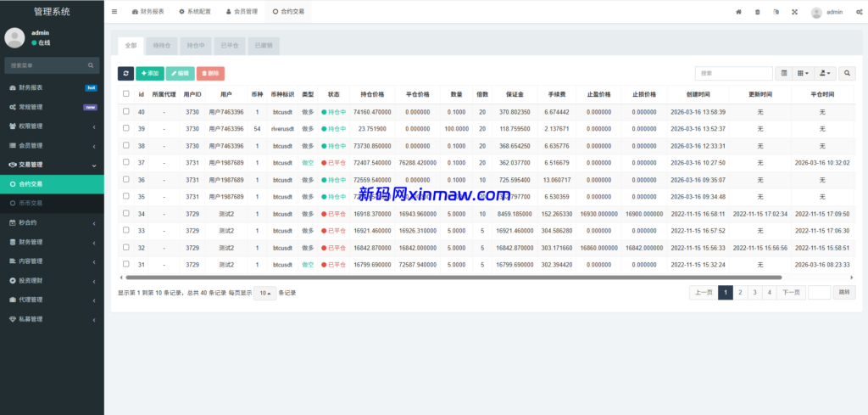Click the 上一页 previous page button
The width and height of the screenshot is (868, 415).
coord(703,293)
